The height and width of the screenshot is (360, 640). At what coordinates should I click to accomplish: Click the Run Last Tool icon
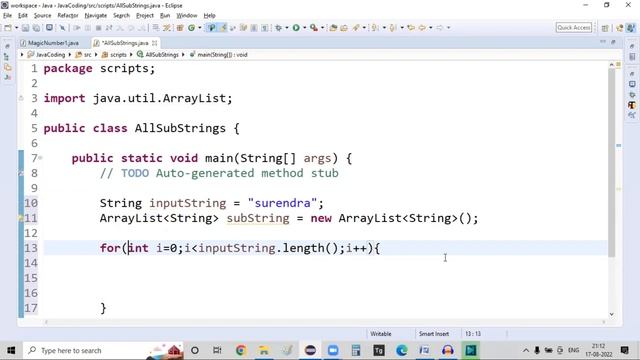[x=313, y=28]
